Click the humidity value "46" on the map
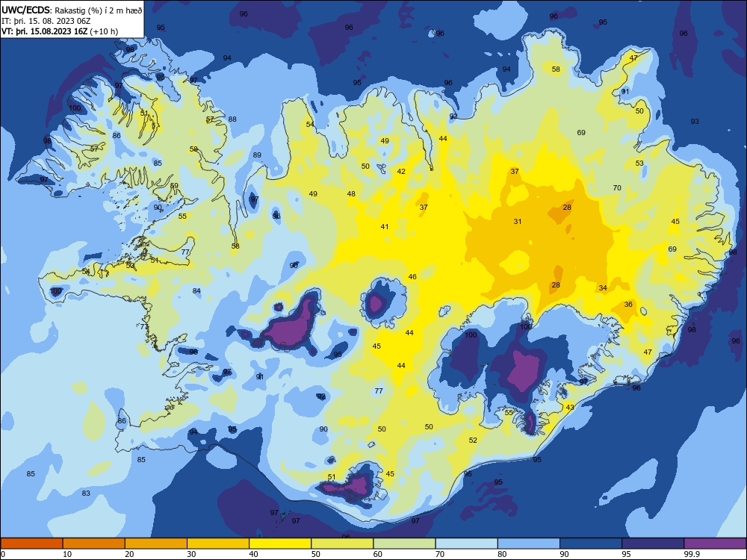This screenshot has height=560, width=747. (x=412, y=277)
